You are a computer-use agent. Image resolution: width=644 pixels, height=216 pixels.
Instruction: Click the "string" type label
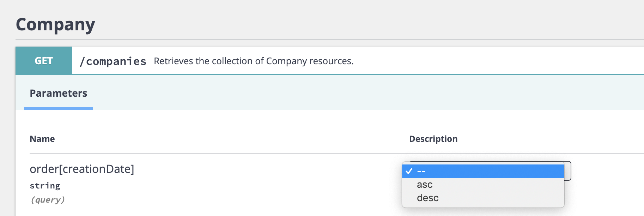pos(45,186)
